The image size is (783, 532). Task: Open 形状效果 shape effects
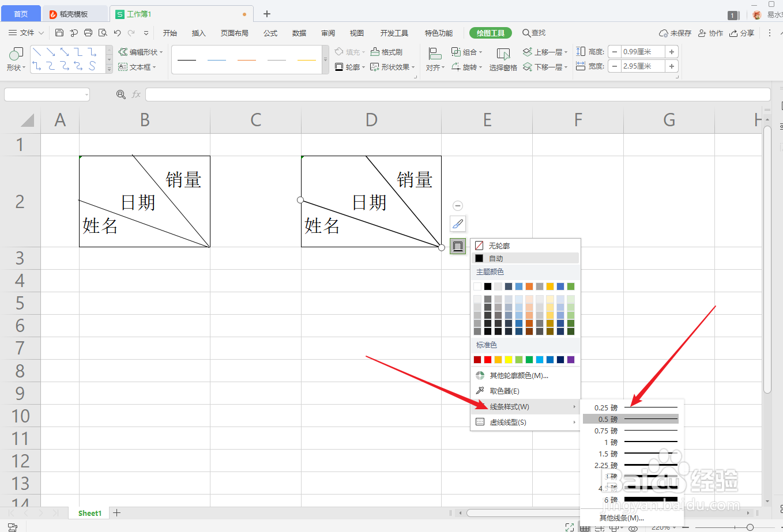[x=393, y=67]
